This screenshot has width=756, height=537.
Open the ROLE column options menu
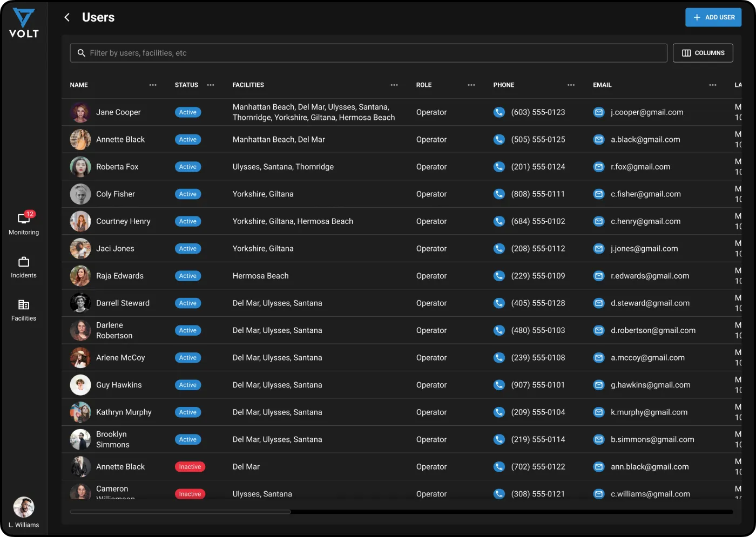pos(471,85)
